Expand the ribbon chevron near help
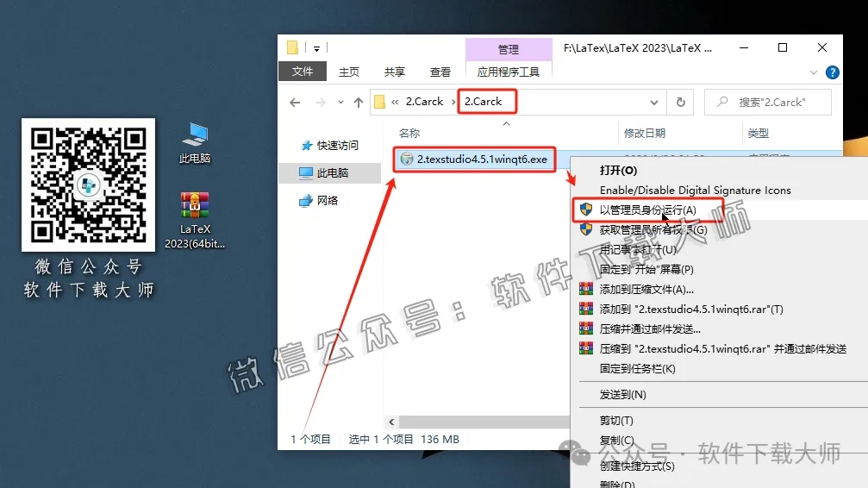Screen dimensions: 868x488 (813, 72)
